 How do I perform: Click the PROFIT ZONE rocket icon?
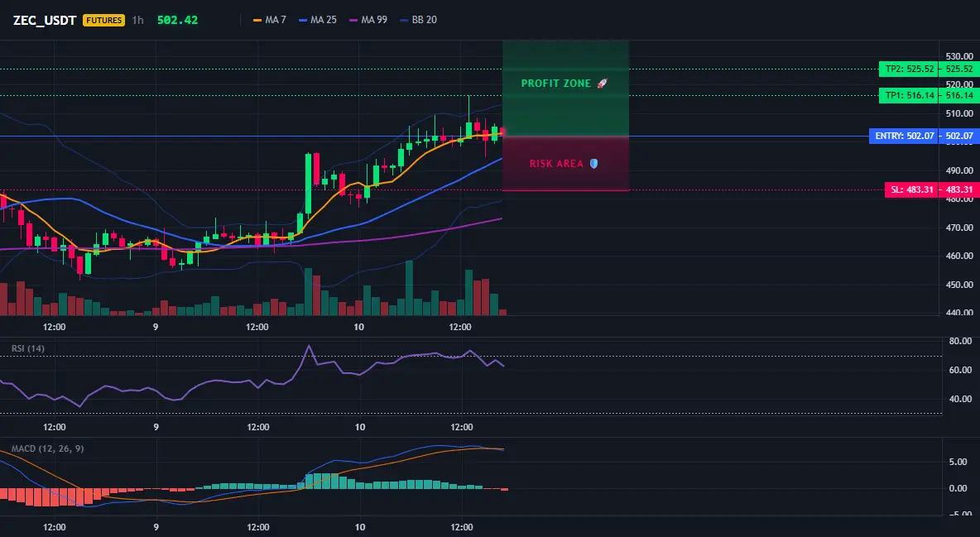pyautogui.click(x=602, y=83)
